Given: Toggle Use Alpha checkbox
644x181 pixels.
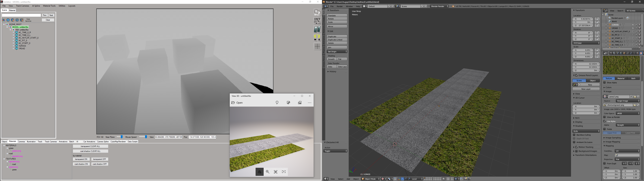Looking at the screenshot, I should click(604, 121).
